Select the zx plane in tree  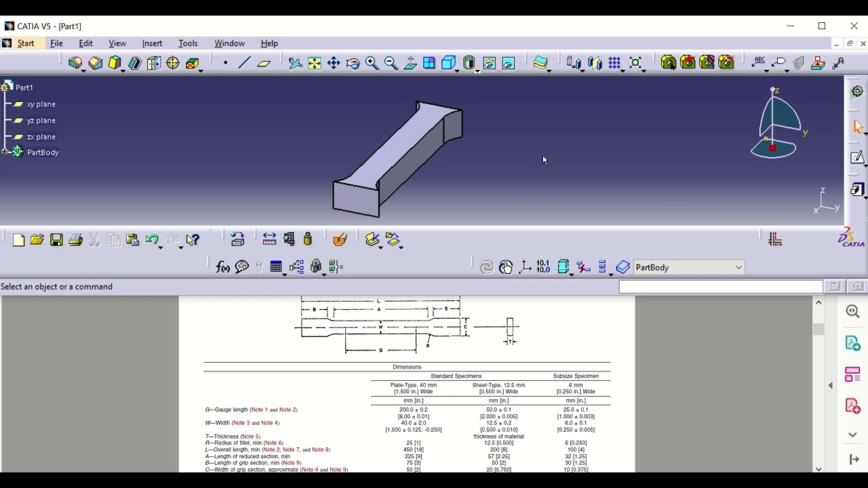click(x=41, y=137)
